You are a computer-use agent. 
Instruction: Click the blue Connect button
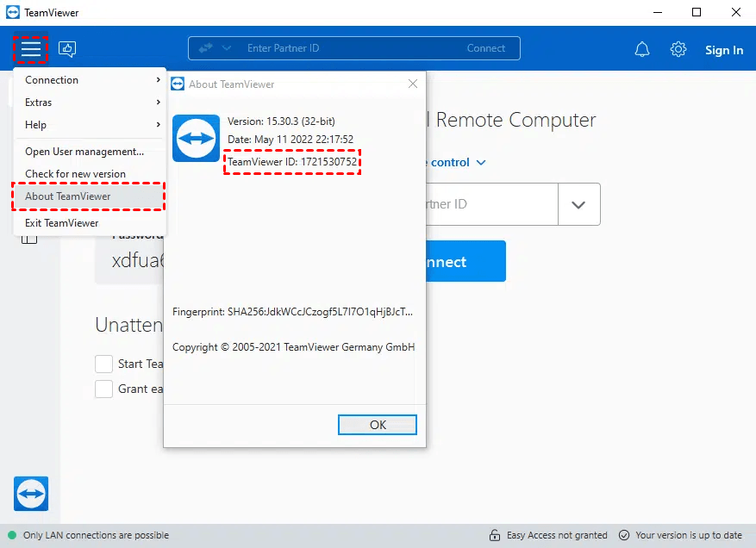pos(465,261)
